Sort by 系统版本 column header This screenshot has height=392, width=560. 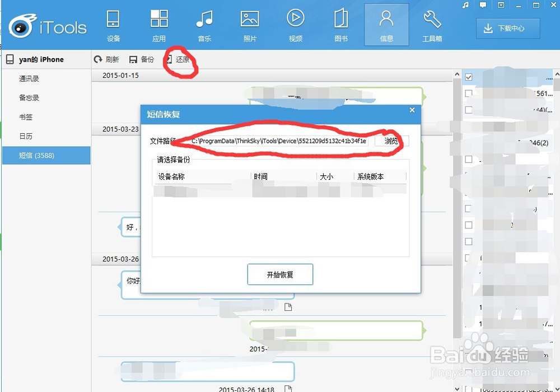(x=380, y=176)
